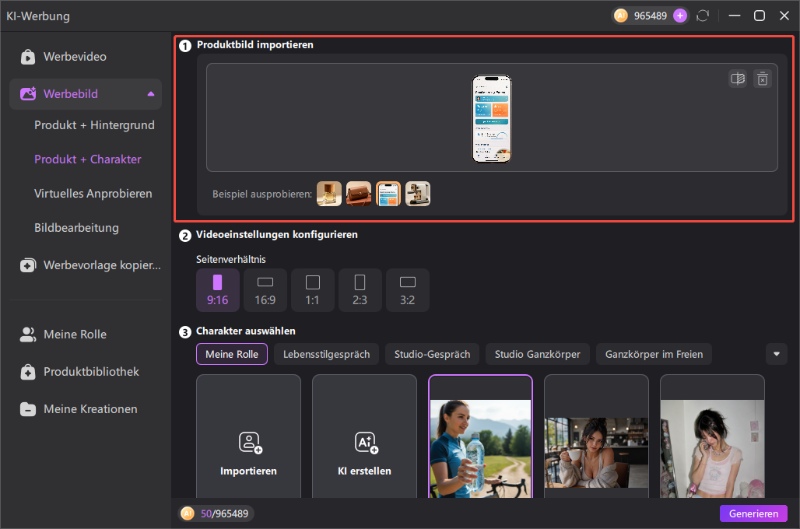The image size is (800, 529).
Task: Select dark-haired woman in pink top
Action: [x=712, y=436]
